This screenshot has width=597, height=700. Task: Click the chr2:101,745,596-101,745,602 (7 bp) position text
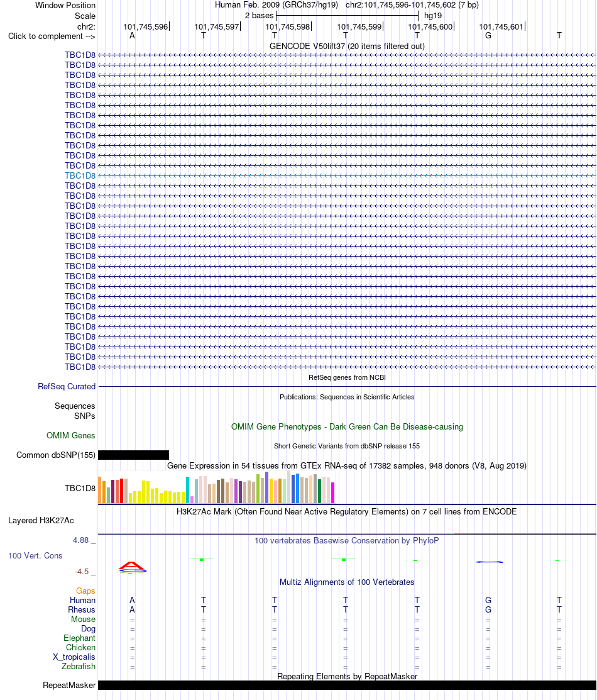[412, 5]
